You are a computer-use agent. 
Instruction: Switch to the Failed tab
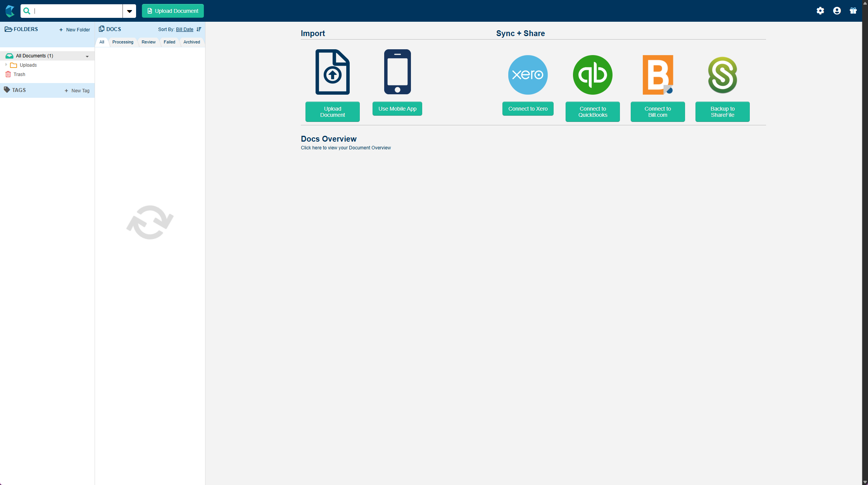pyautogui.click(x=169, y=42)
